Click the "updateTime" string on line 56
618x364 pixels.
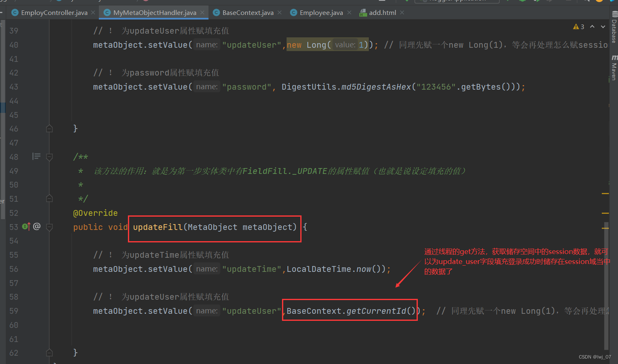(x=252, y=269)
